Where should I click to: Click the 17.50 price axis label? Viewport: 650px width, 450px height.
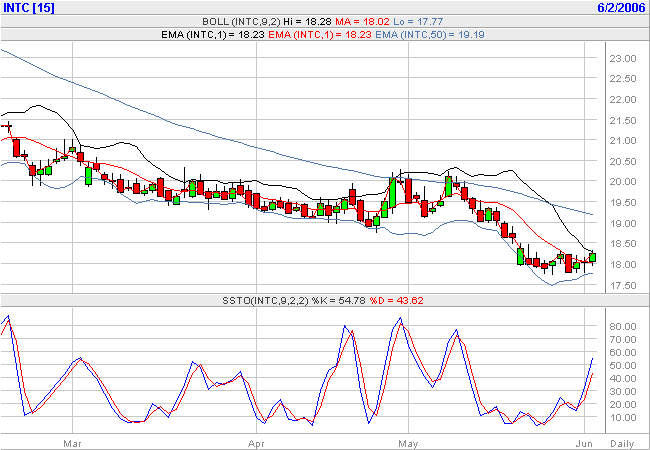point(623,285)
